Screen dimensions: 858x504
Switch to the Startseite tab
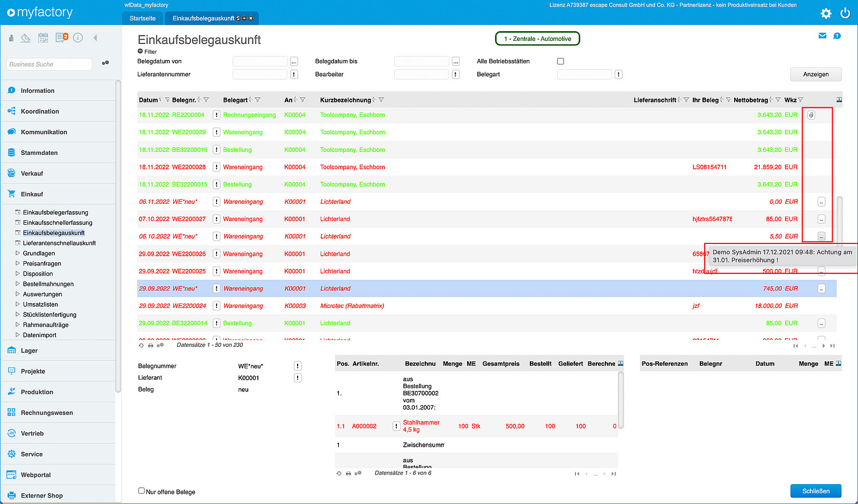(143, 18)
